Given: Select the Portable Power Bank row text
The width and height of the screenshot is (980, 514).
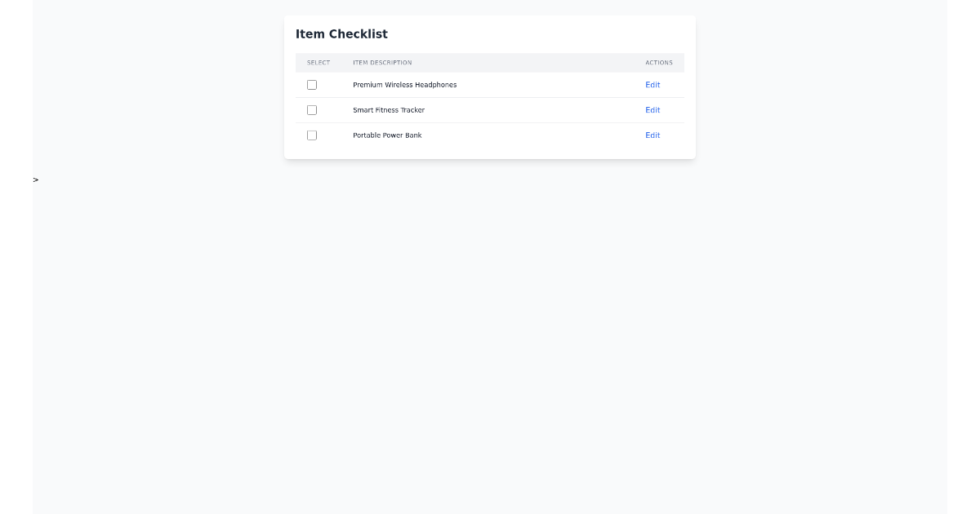Looking at the screenshot, I should point(387,135).
